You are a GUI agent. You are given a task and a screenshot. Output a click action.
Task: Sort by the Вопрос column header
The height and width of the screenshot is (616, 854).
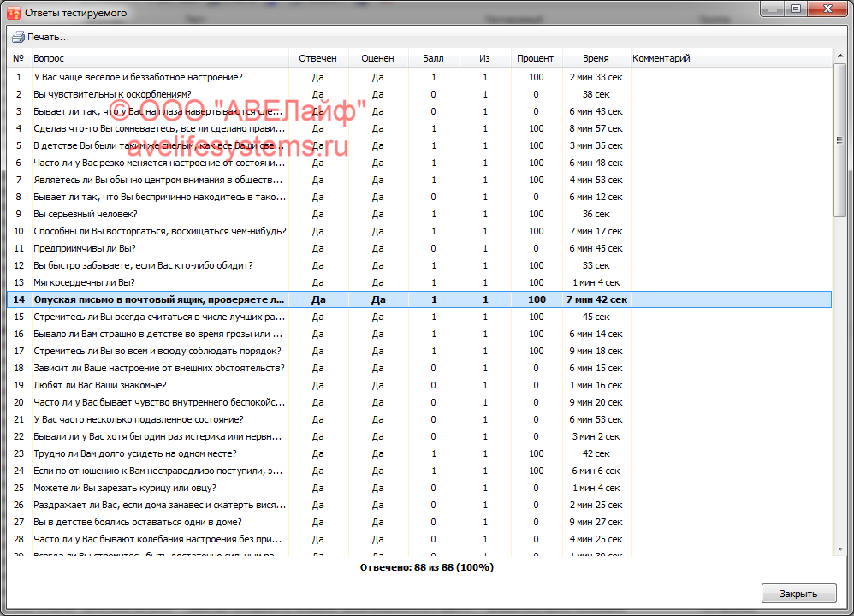pyautogui.click(x=48, y=58)
